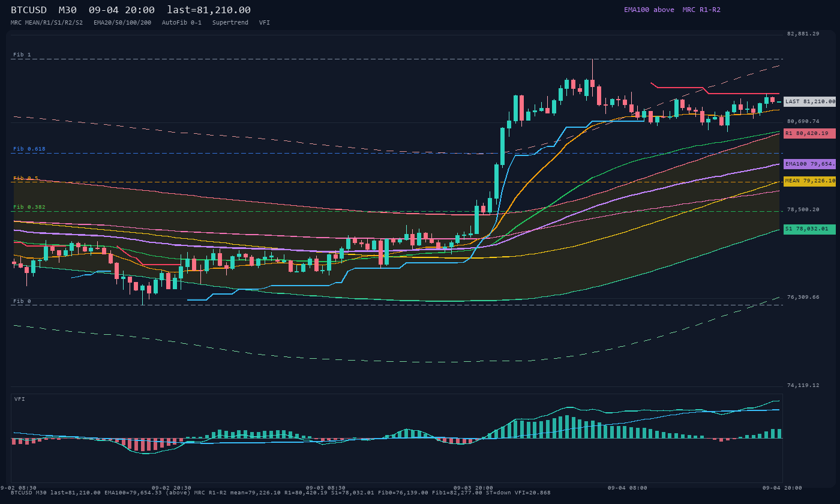This screenshot has width=840, height=504.
Task: Click the 76,309.66 price axis value
Action: [x=803, y=298]
